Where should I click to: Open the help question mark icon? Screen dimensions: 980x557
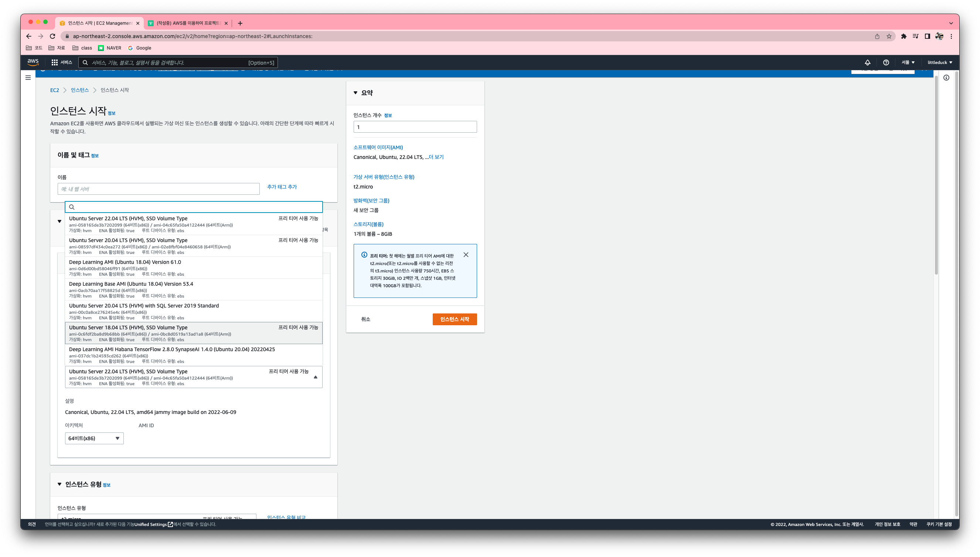click(x=885, y=62)
